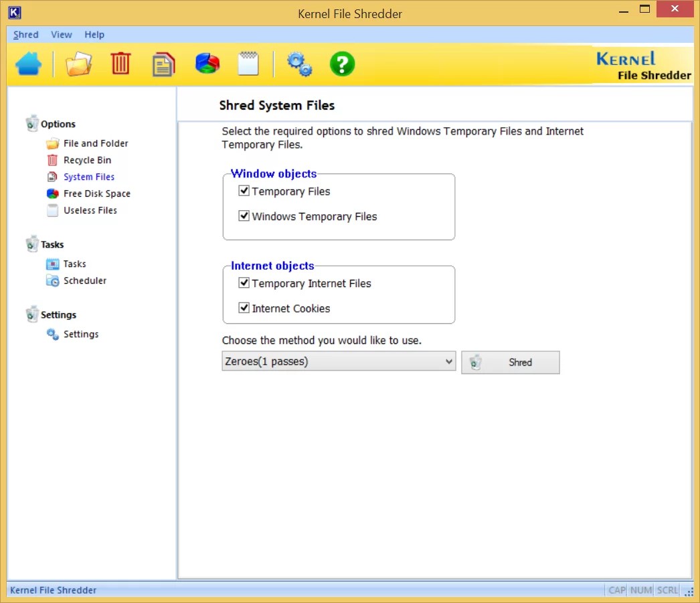
Task: Click the red Recycle Bin toolbar icon
Action: coord(120,64)
